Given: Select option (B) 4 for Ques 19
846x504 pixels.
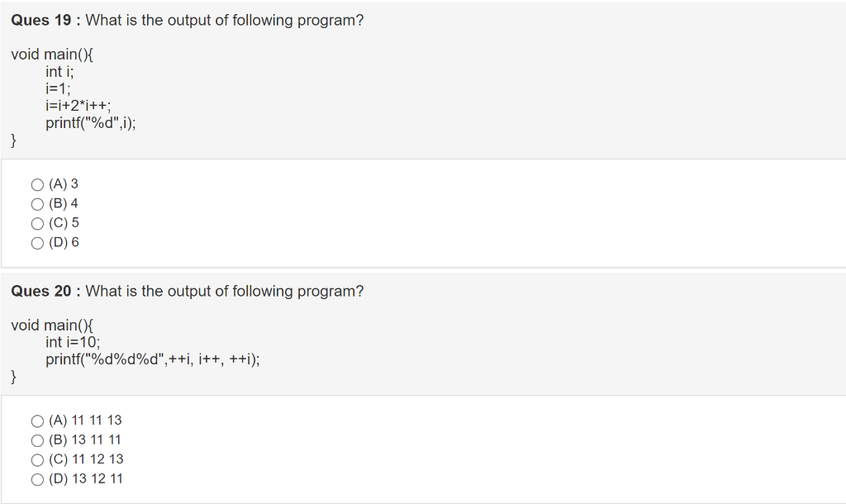Looking at the screenshot, I should [37, 203].
